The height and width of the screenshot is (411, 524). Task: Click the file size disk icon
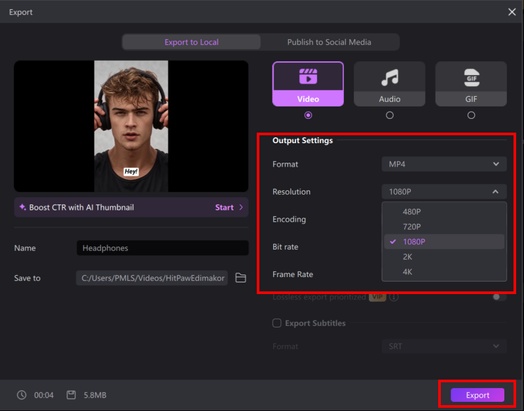coord(71,395)
